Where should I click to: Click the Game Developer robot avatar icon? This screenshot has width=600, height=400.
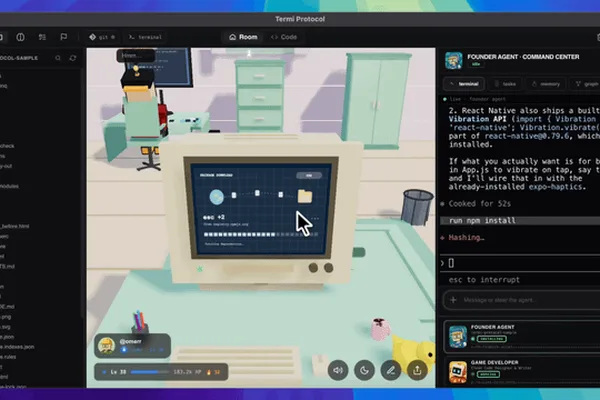pyautogui.click(x=458, y=372)
